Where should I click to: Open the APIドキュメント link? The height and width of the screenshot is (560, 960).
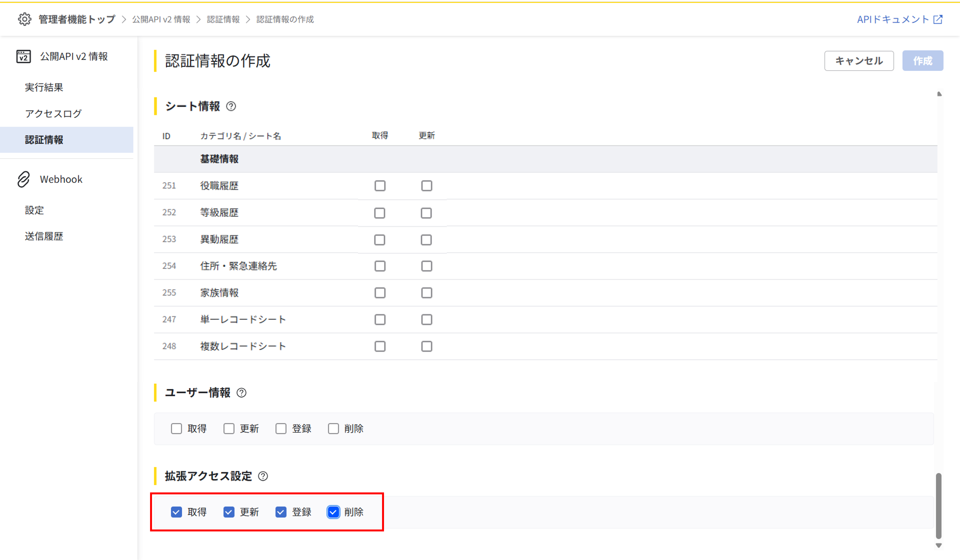click(x=893, y=19)
